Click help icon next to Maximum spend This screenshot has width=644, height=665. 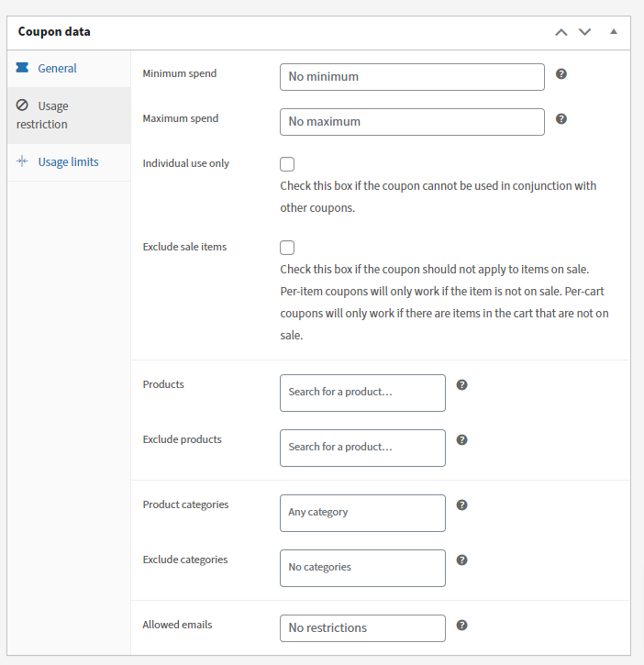(561, 118)
